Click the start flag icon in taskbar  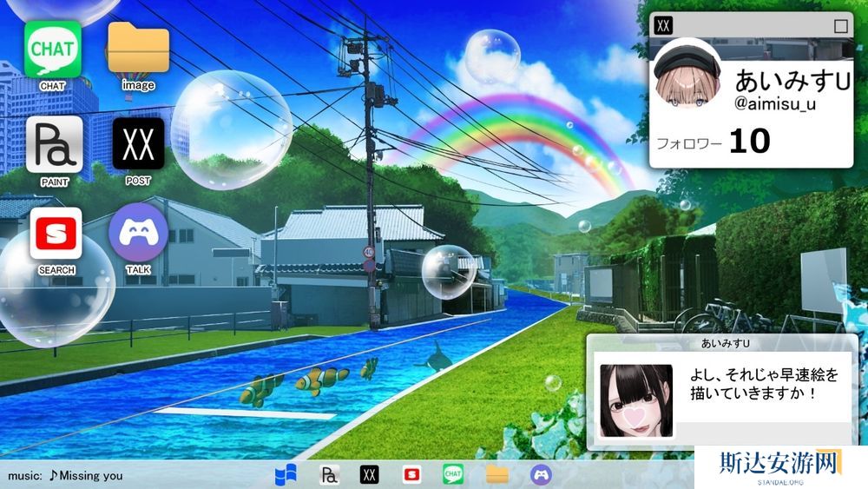(x=286, y=474)
